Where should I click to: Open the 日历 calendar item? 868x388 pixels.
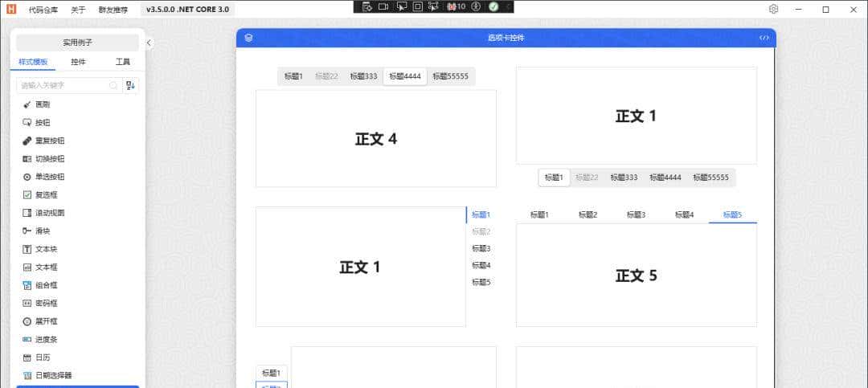pos(77,357)
